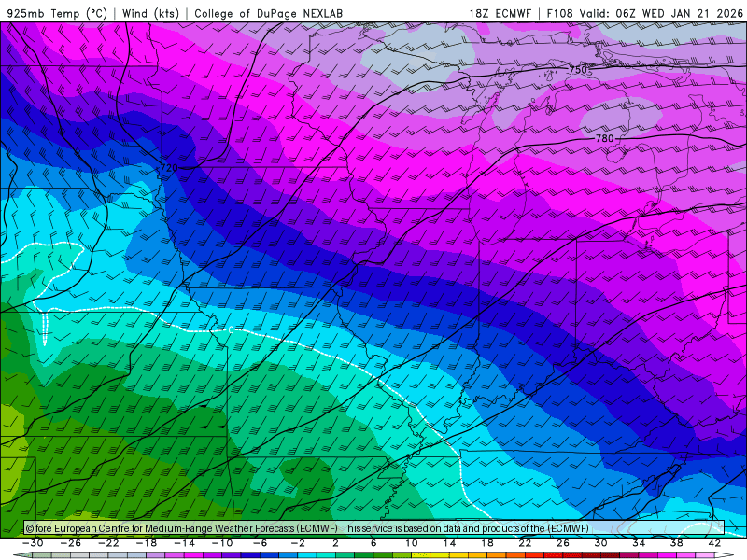Image resolution: width=747 pixels, height=560 pixels.
Task: Click the "30" colorbar tick label
Action: 600,543
